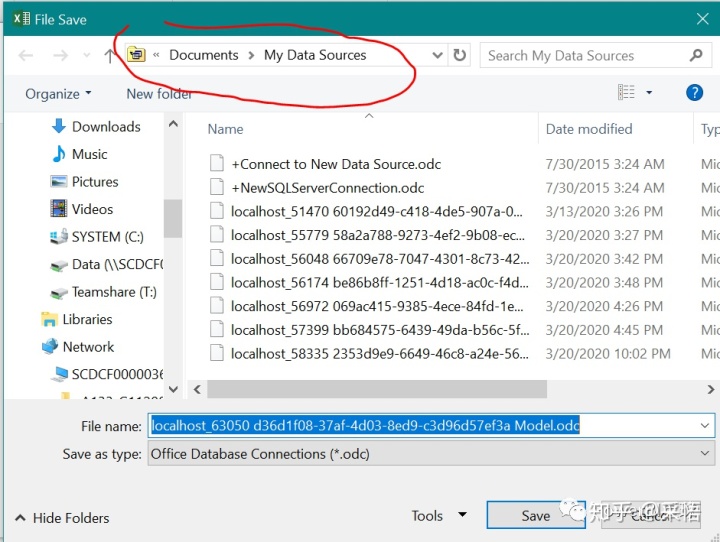Sort files by the Name column
The height and width of the screenshot is (542, 720).
point(225,129)
